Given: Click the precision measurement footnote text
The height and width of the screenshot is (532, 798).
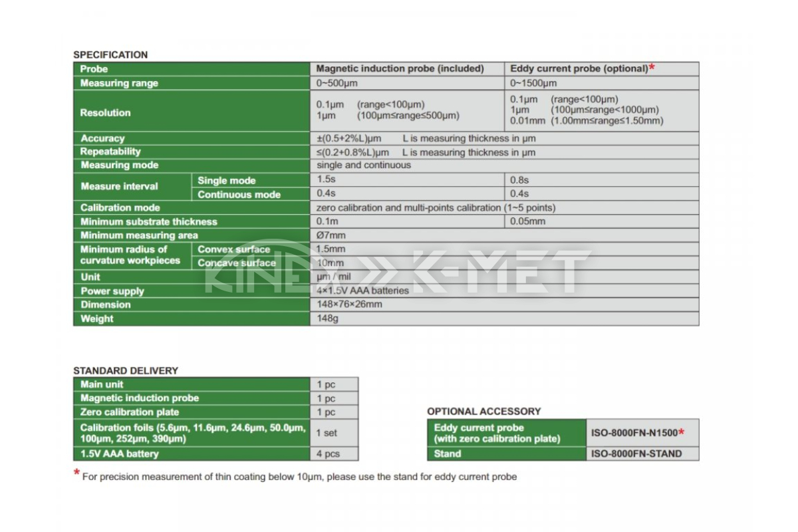Looking at the screenshot, I should click(x=299, y=477).
